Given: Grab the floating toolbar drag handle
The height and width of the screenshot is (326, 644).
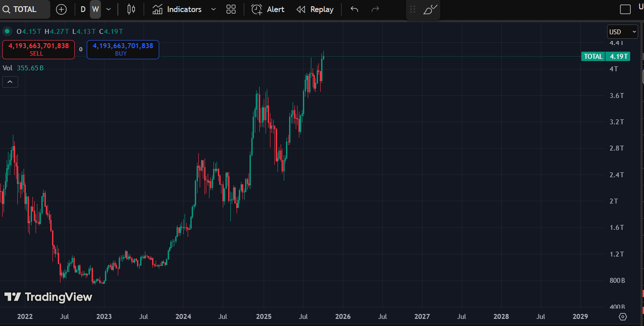Looking at the screenshot, I should click(412, 9).
